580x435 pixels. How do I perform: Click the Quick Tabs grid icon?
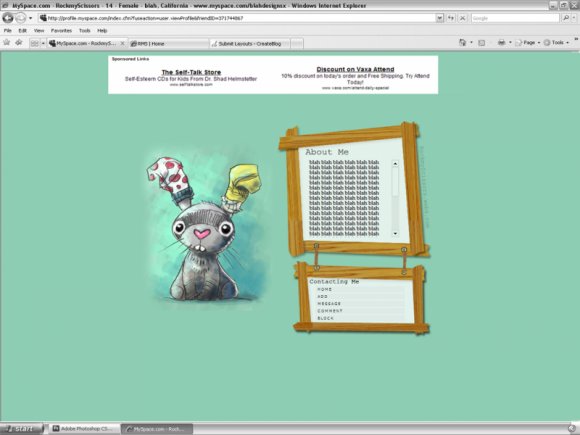(34, 43)
